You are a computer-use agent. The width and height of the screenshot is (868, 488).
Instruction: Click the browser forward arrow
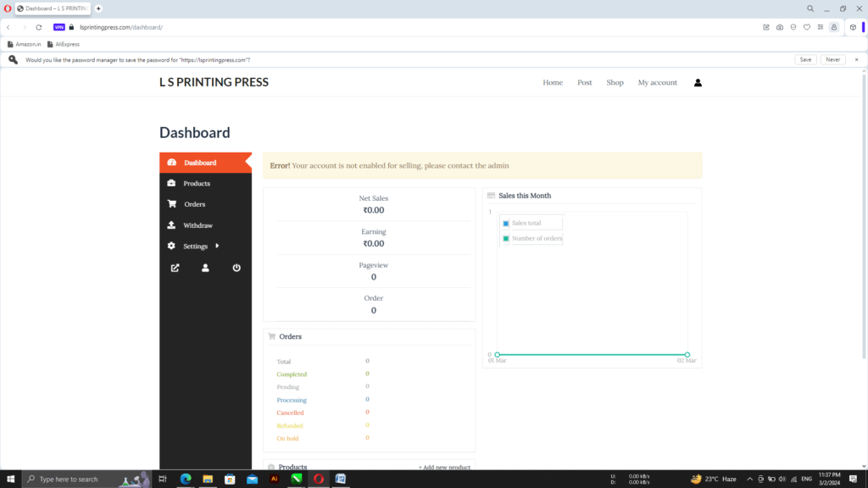point(24,27)
